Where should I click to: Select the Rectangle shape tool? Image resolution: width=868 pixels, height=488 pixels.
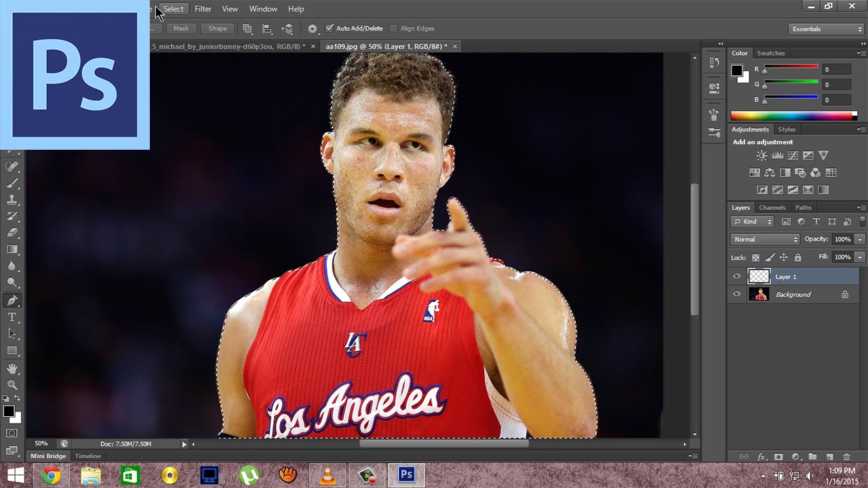12,350
